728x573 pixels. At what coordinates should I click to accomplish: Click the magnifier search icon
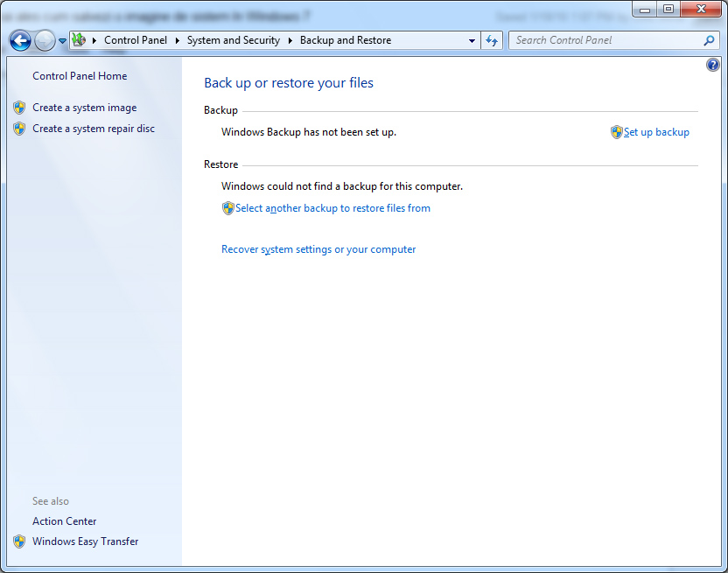pyautogui.click(x=709, y=40)
